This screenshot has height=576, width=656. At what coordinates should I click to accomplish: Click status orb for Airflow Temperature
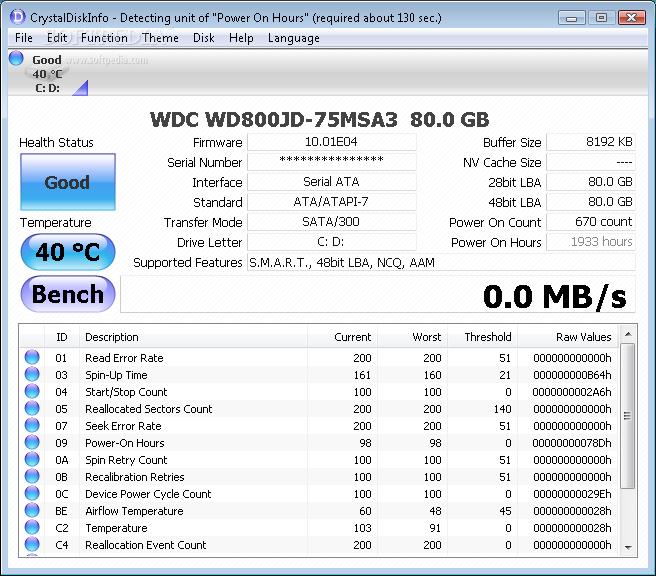(x=32, y=510)
